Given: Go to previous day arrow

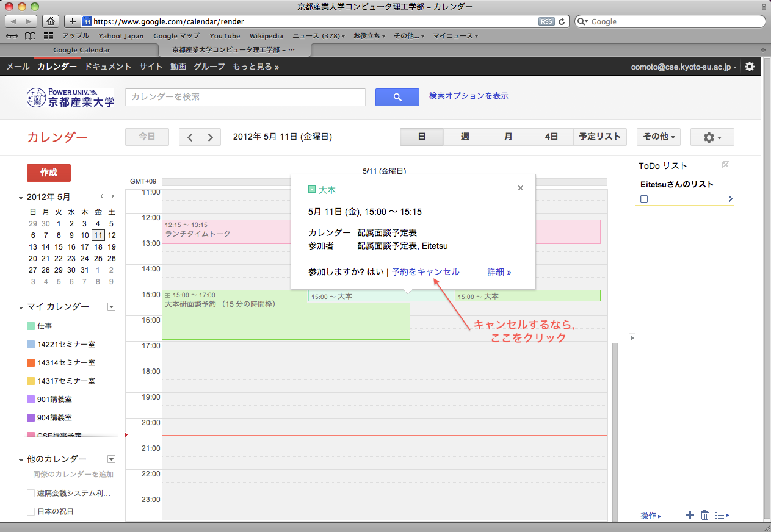Looking at the screenshot, I should (189, 137).
